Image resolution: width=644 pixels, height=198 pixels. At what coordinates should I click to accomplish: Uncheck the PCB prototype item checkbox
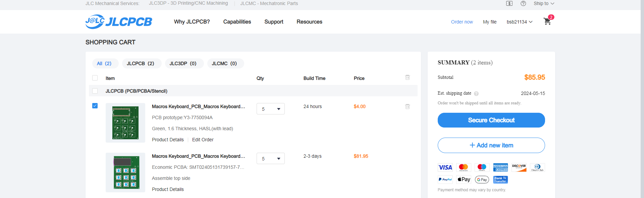pos(95,106)
